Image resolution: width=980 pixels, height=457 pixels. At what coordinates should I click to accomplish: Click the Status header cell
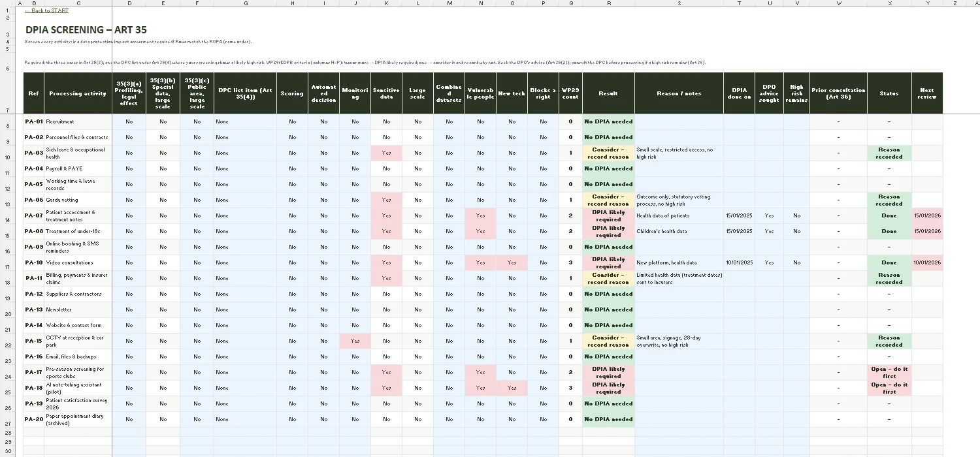click(x=890, y=93)
